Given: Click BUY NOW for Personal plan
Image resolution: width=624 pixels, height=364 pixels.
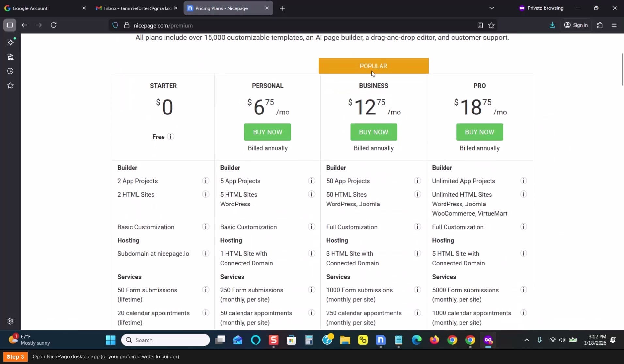Looking at the screenshot, I should [267, 132].
